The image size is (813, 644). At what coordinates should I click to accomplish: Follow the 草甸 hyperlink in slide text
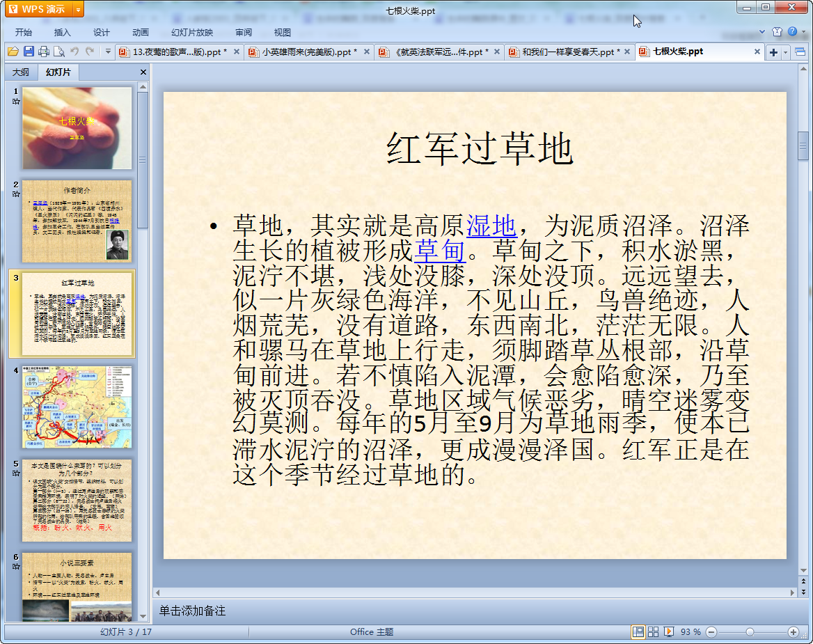coord(440,251)
